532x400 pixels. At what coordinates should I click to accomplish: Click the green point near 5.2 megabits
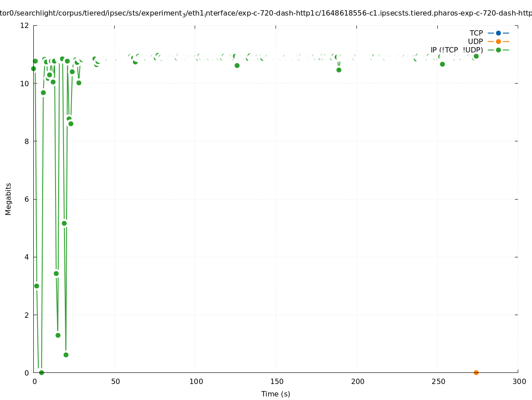click(x=64, y=223)
